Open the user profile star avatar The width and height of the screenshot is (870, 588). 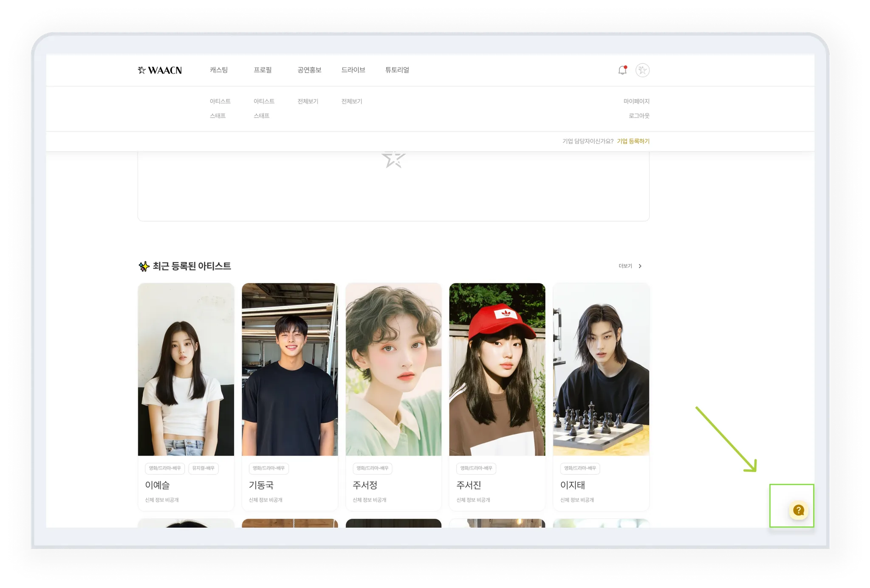[x=642, y=70]
